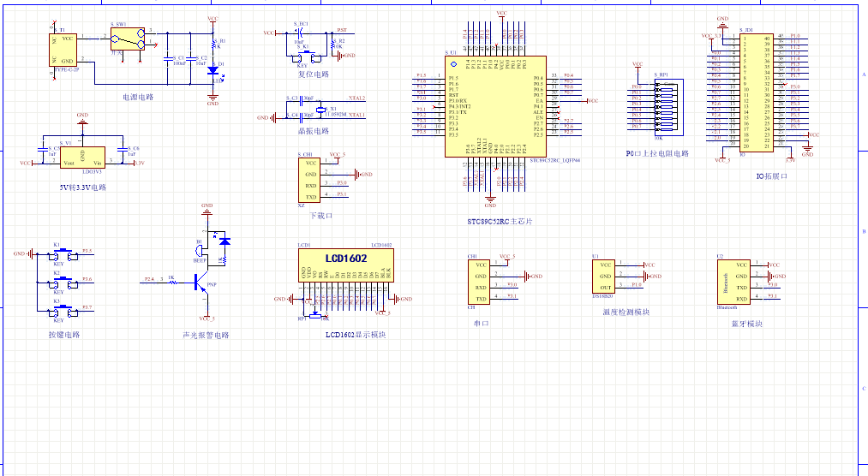
Task: Click the 11.0592M crystal oscillator symbol
Action: 320,110
